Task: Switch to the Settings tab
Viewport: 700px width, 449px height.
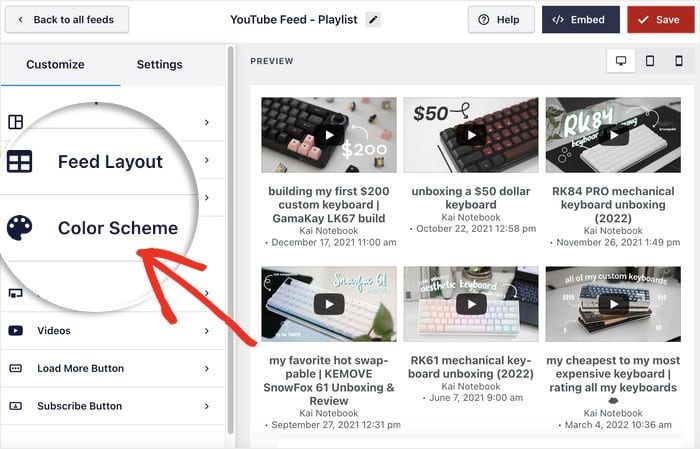Action: (x=159, y=65)
